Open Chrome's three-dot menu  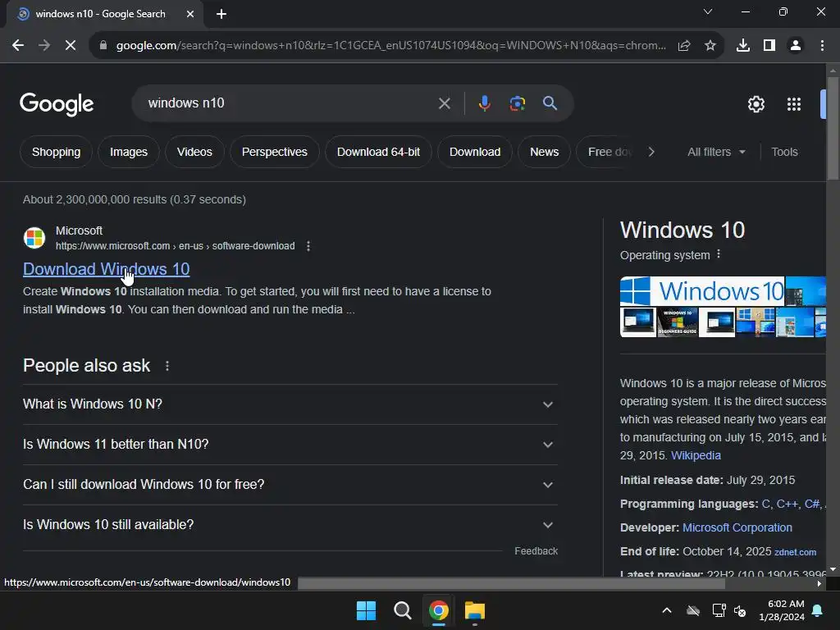coord(822,46)
